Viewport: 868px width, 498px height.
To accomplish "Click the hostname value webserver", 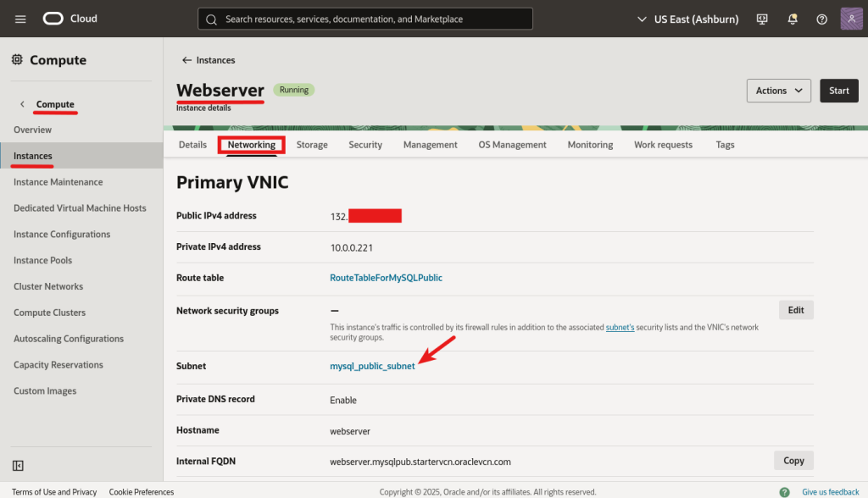I will 350,431.
